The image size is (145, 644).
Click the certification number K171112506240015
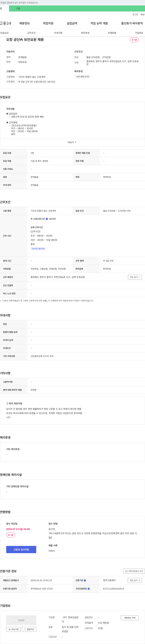click(x=114, y=589)
